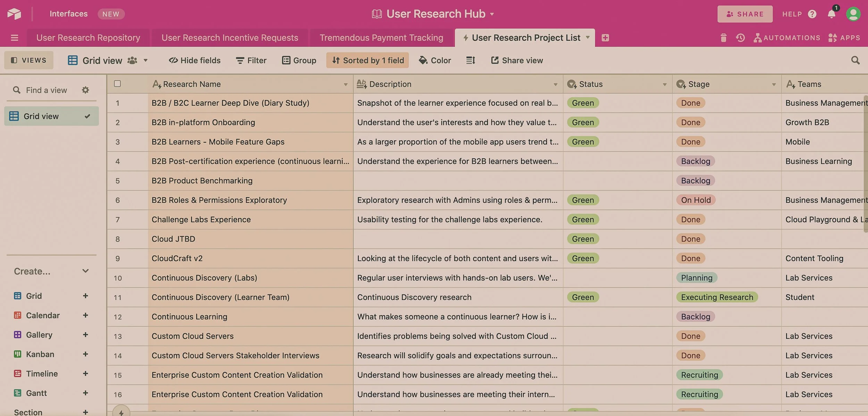Open the hamburger tables list icon
Viewport: 868px width, 416px height.
[15, 38]
